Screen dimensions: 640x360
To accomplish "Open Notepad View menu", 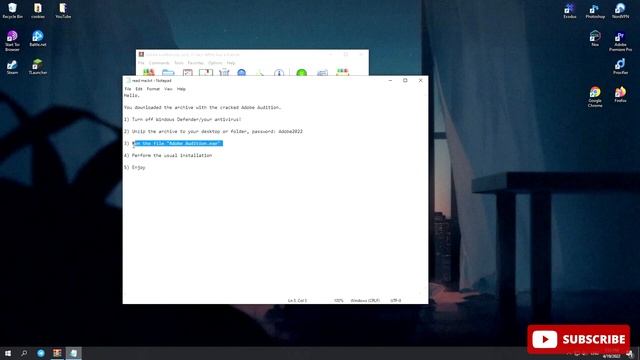I will tap(168, 89).
